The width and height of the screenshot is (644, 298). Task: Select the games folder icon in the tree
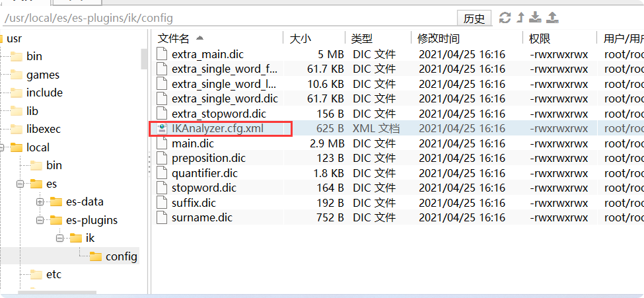click(x=17, y=75)
